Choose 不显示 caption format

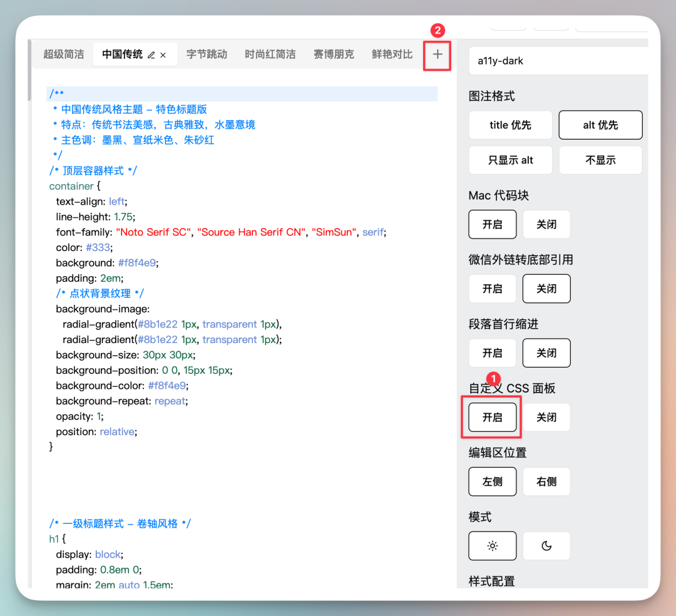(x=600, y=160)
